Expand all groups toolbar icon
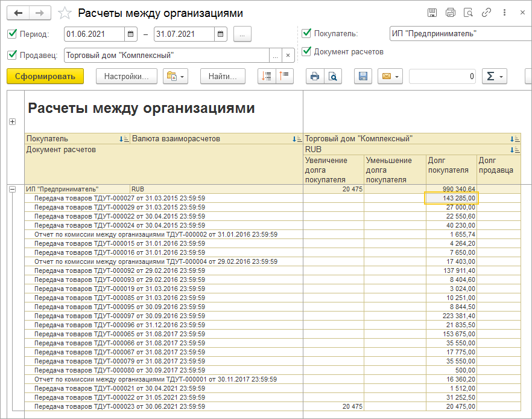Image resolution: width=532 pixels, height=419 pixels. coord(267,76)
